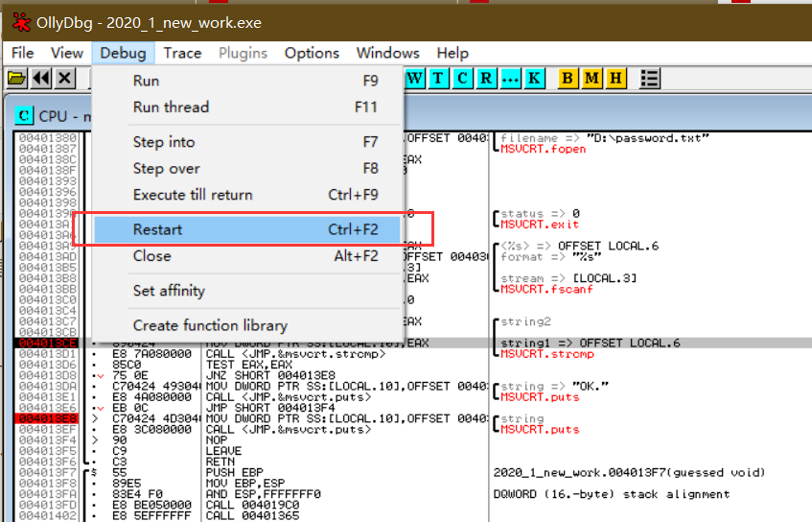Select hex bytes 83E4 F0
This screenshot has width=812, height=522.
pos(137,494)
